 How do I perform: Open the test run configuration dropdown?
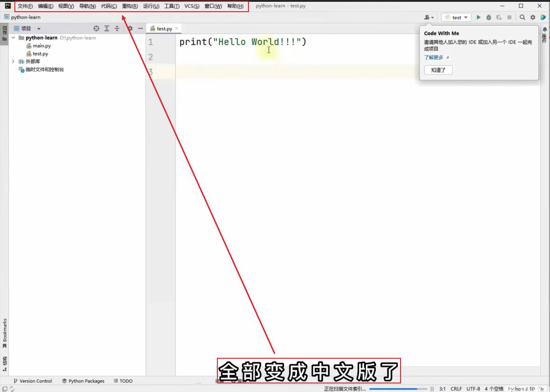tap(456, 18)
